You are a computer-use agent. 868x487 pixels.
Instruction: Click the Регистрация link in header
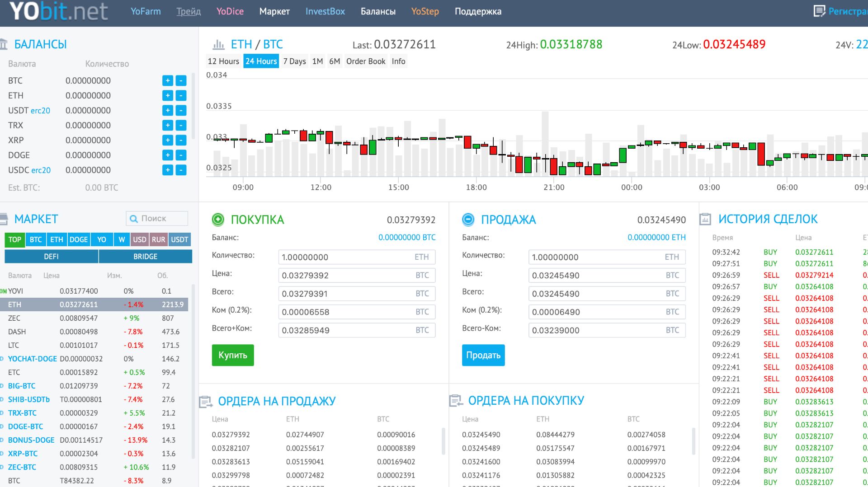pos(848,11)
